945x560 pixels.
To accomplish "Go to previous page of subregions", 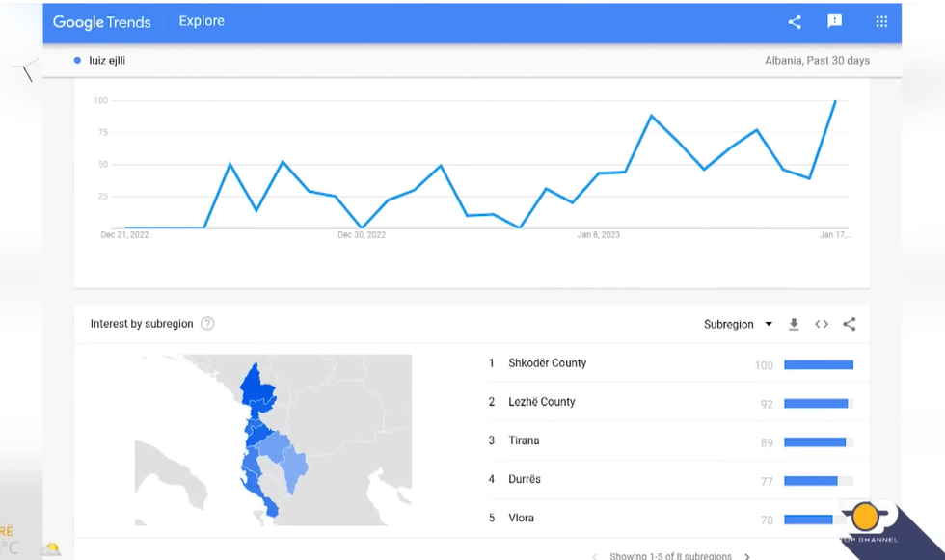I will [594, 556].
